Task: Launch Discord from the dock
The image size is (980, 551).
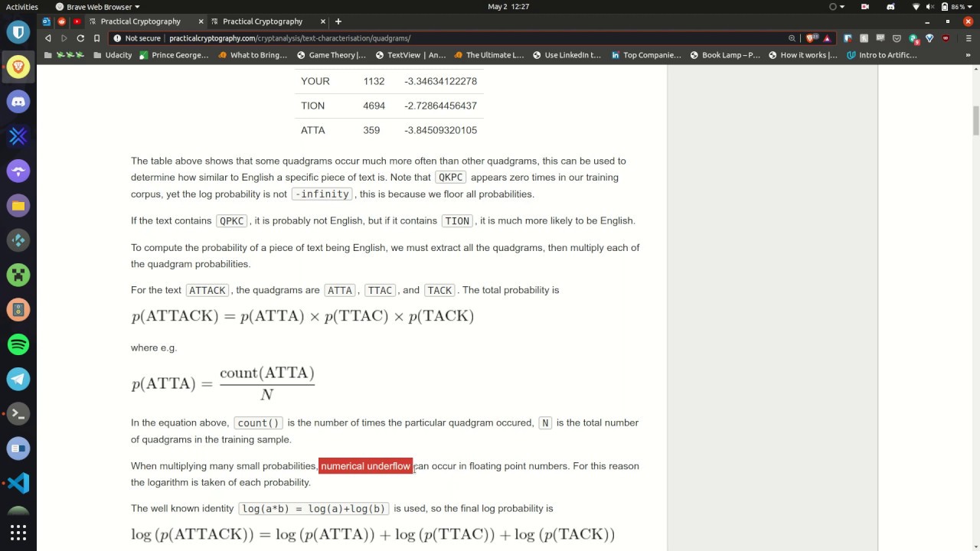Action: click(18, 102)
